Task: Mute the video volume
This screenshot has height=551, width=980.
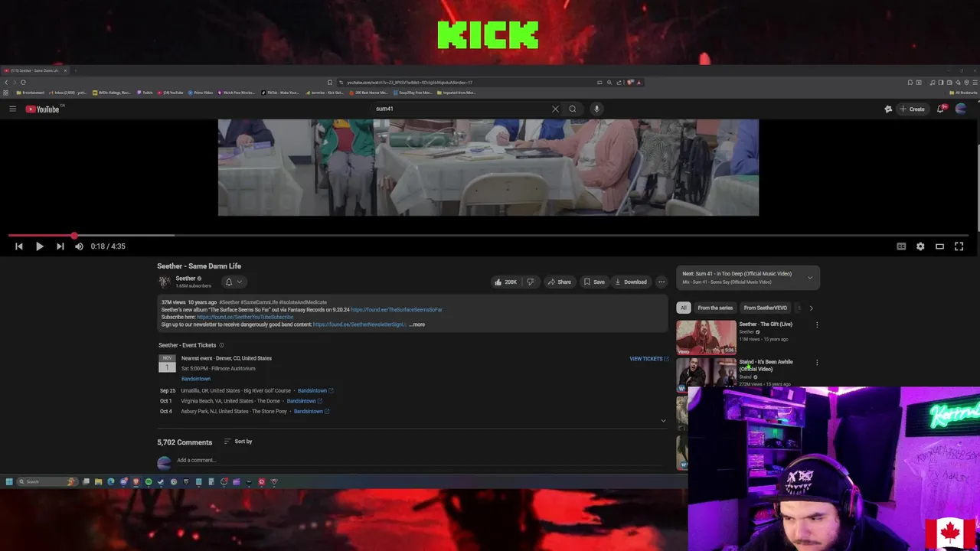Action: pyautogui.click(x=79, y=246)
